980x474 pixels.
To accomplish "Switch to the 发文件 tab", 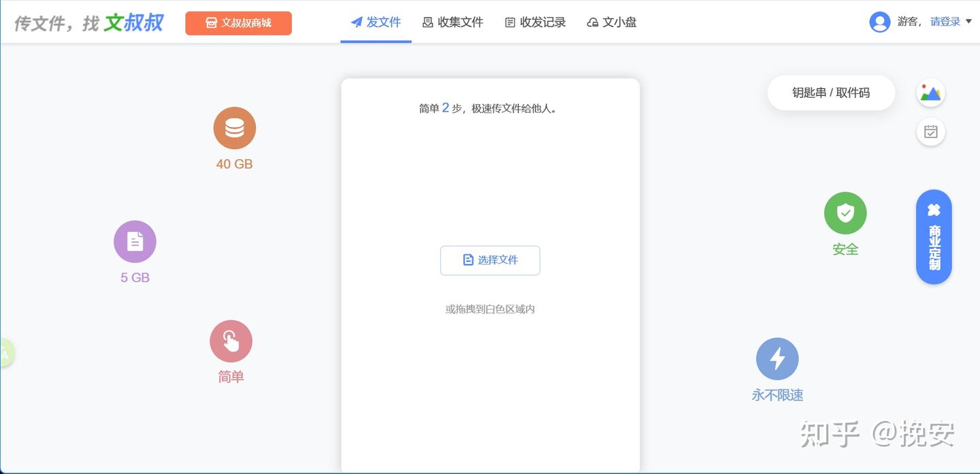I will click(x=376, y=22).
